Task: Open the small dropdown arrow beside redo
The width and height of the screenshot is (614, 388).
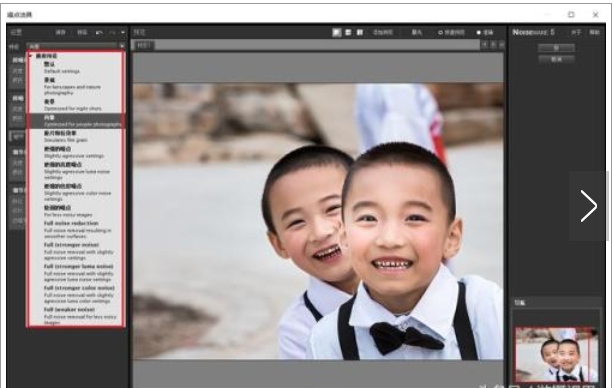Action: (123, 32)
